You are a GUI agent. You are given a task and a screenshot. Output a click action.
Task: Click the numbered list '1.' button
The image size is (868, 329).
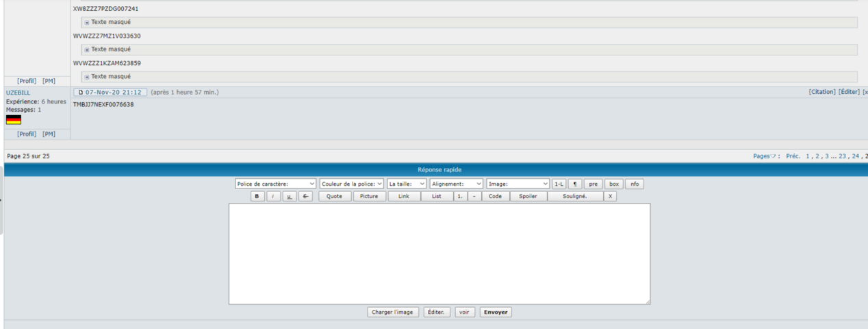tap(460, 196)
